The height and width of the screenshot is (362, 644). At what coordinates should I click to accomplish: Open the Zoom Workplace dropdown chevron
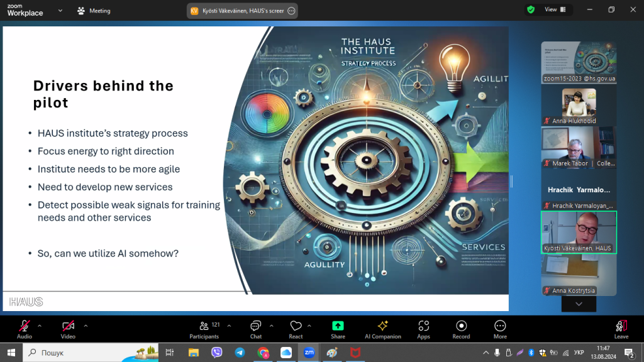pyautogui.click(x=60, y=11)
